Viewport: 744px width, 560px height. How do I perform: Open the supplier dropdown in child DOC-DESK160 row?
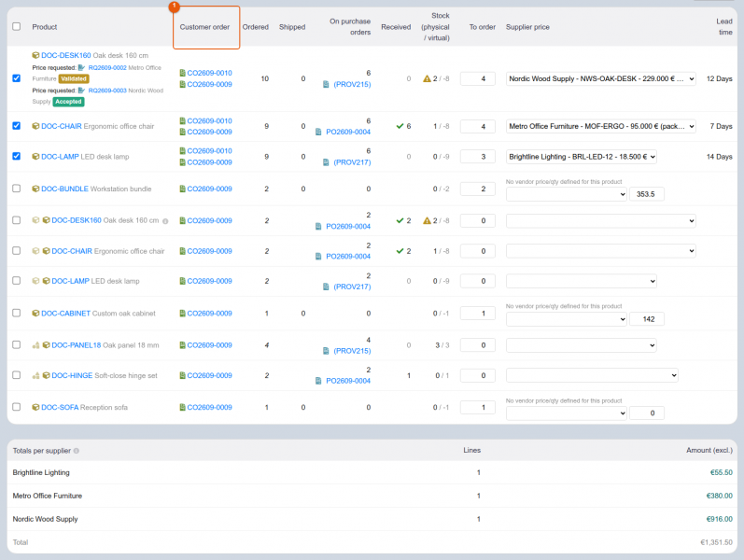(x=600, y=220)
